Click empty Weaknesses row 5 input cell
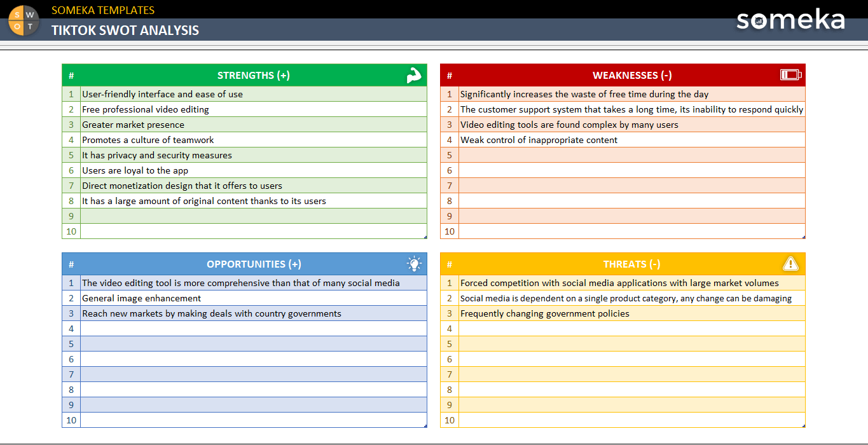 point(632,155)
